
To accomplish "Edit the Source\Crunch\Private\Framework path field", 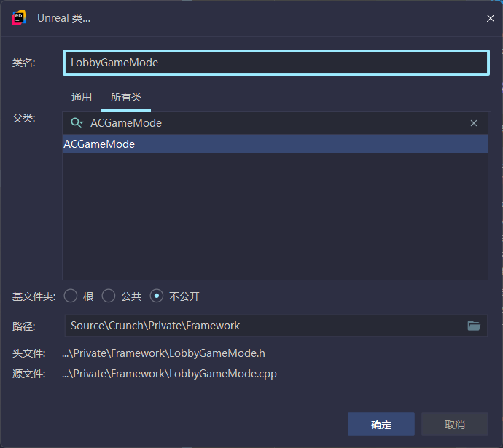I will click(276, 326).
